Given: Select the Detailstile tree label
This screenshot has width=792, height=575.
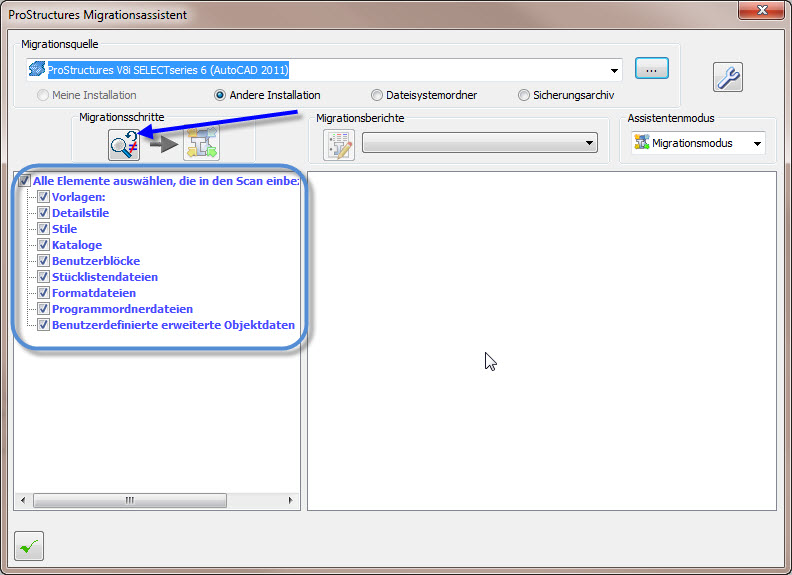Looking at the screenshot, I should (x=80, y=213).
